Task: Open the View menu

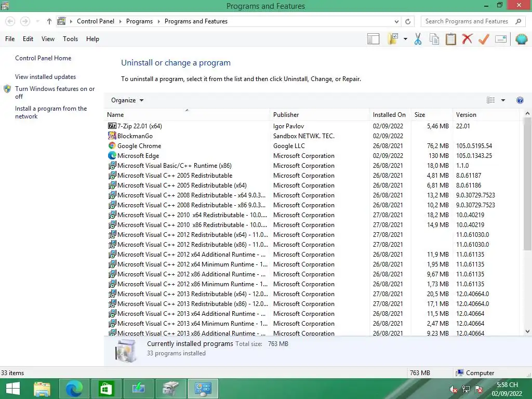Action: (48, 39)
